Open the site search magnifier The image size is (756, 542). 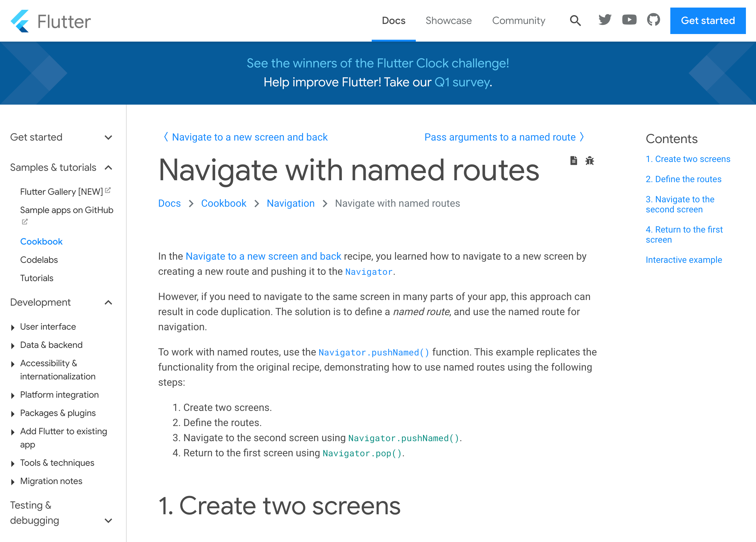click(575, 21)
